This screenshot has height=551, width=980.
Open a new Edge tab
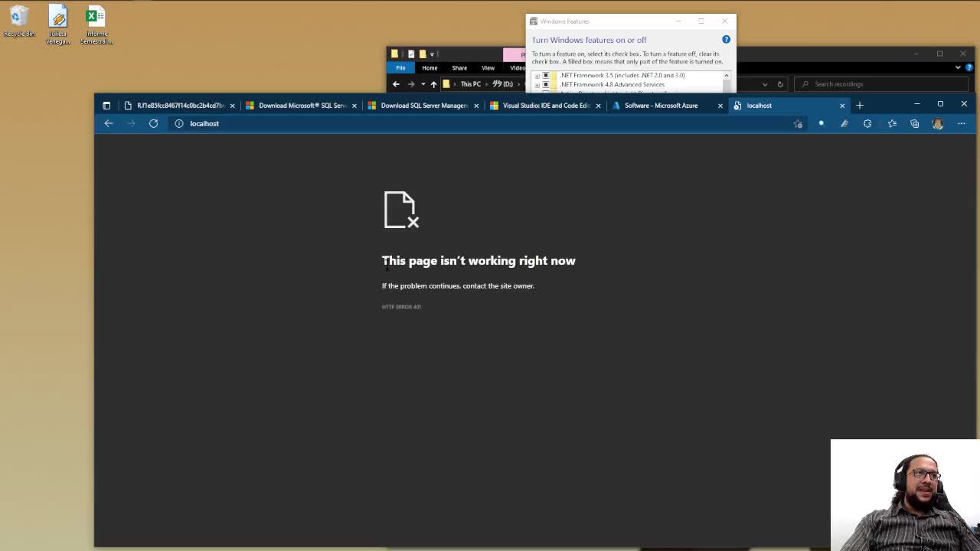coord(859,106)
